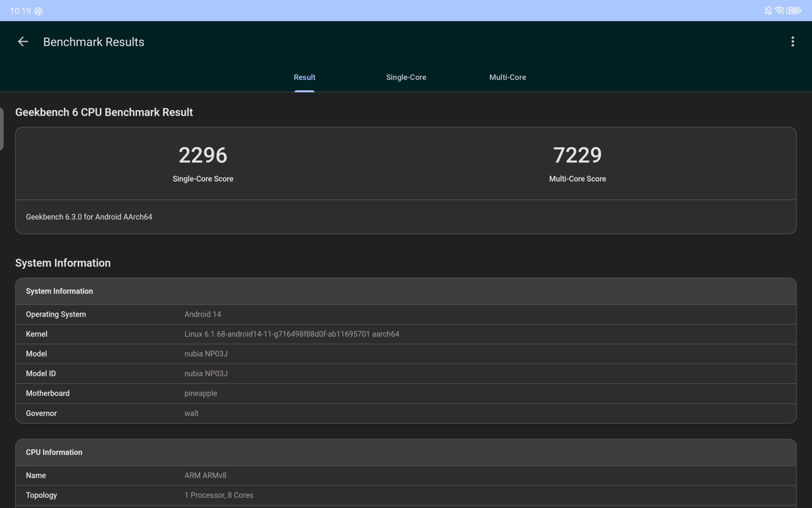The width and height of the screenshot is (812, 508).
Task: Tap the status bar icon beside 10:19
Action: coord(38,11)
